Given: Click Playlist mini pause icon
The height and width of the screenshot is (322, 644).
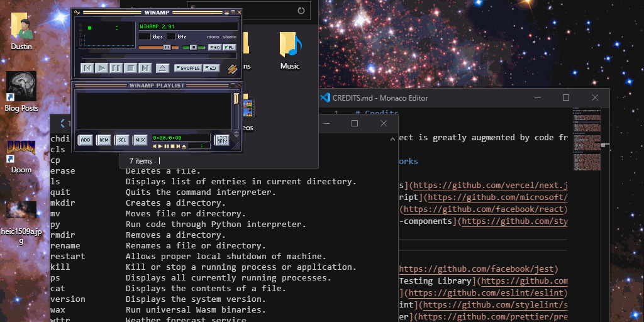Looking at the screenshot, I should coord(166,146).
